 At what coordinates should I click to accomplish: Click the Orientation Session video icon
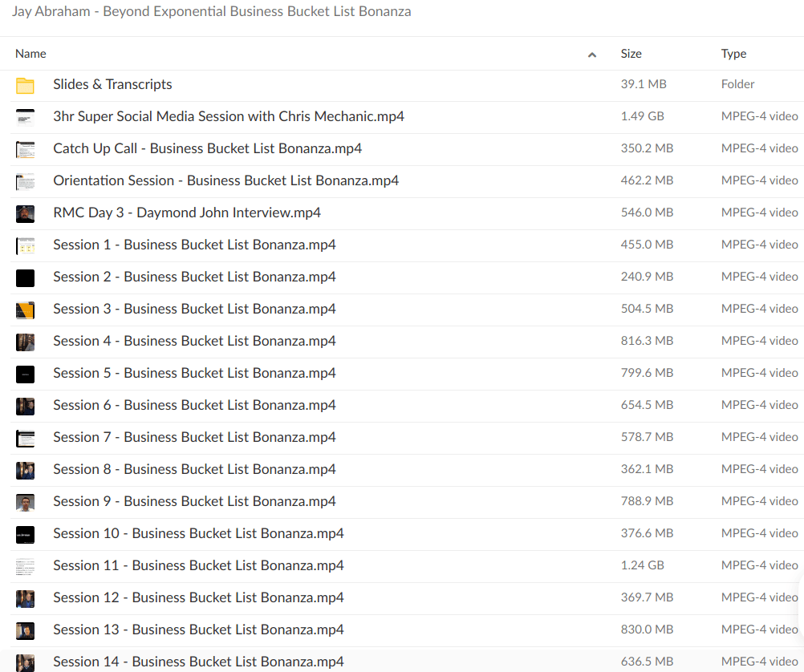(24, 181)
